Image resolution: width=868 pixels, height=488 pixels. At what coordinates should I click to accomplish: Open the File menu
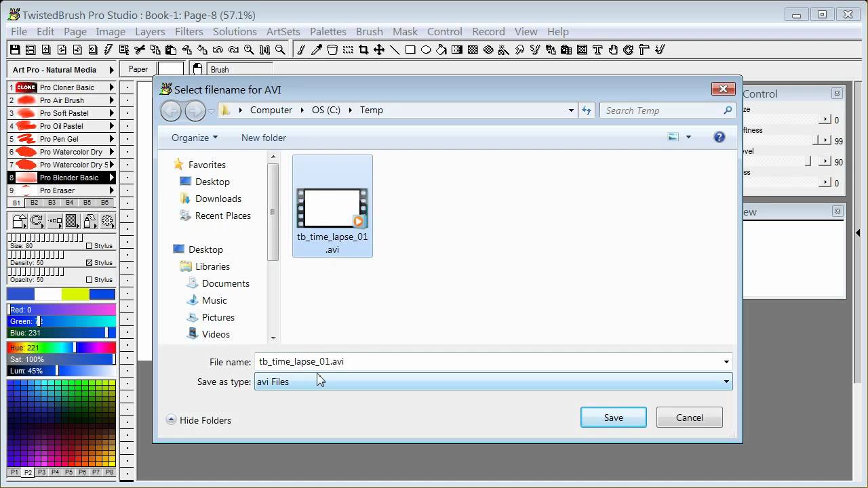coord(19,32)
